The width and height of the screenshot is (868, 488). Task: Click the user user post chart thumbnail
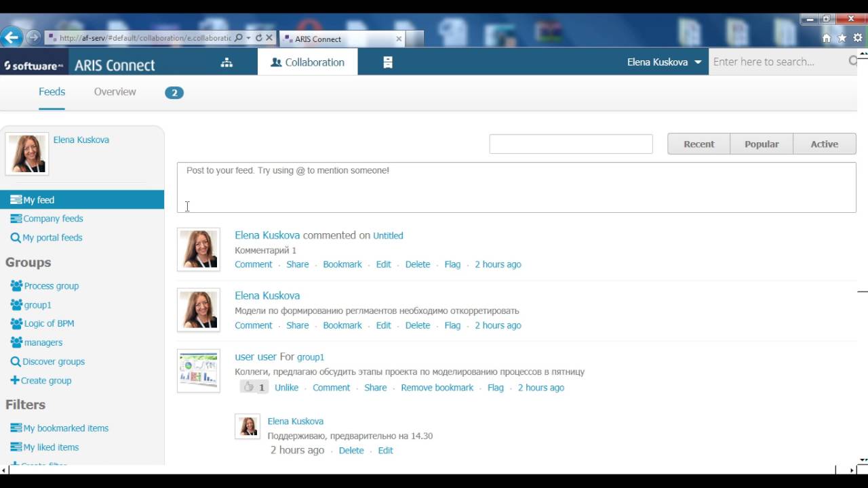pyautogui.click(x=199, y=371)
